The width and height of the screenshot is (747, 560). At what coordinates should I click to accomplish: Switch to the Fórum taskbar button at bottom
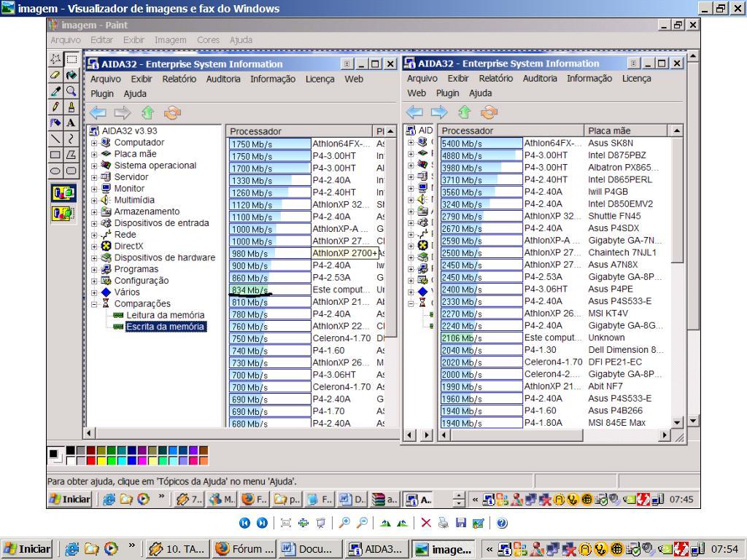(x=244, y=549)
